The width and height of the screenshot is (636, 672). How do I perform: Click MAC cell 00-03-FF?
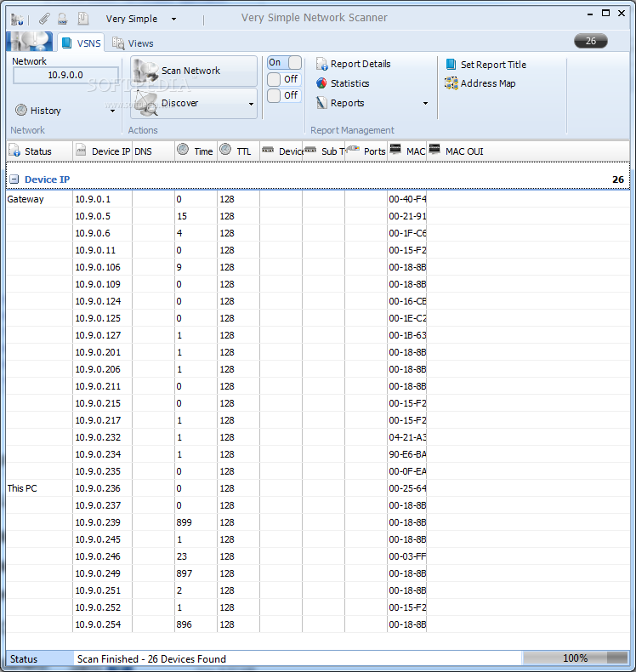pyautogui.click(x=407, y=556)
